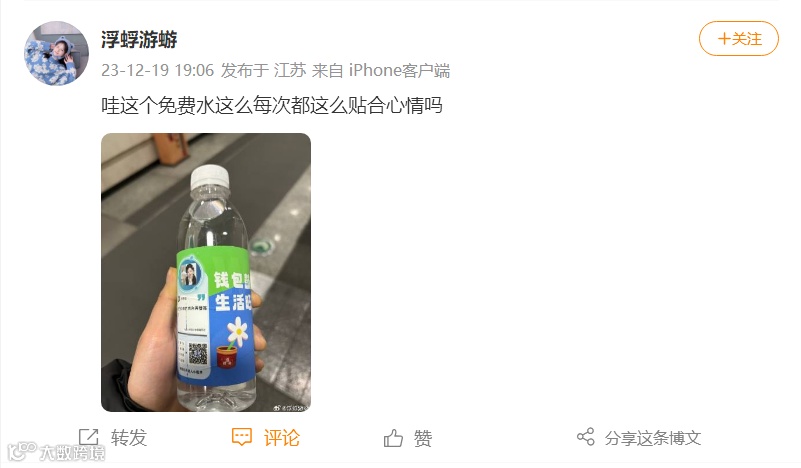The height and width of the screenshot is (468, 801).
Task: Click the QR code on bottle label
Action: point(198,354)
